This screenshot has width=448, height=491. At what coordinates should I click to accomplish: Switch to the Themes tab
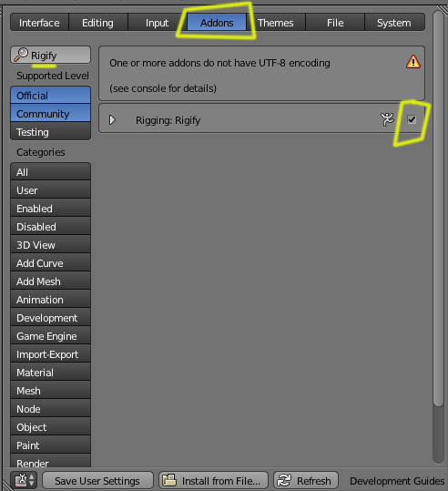276,23
